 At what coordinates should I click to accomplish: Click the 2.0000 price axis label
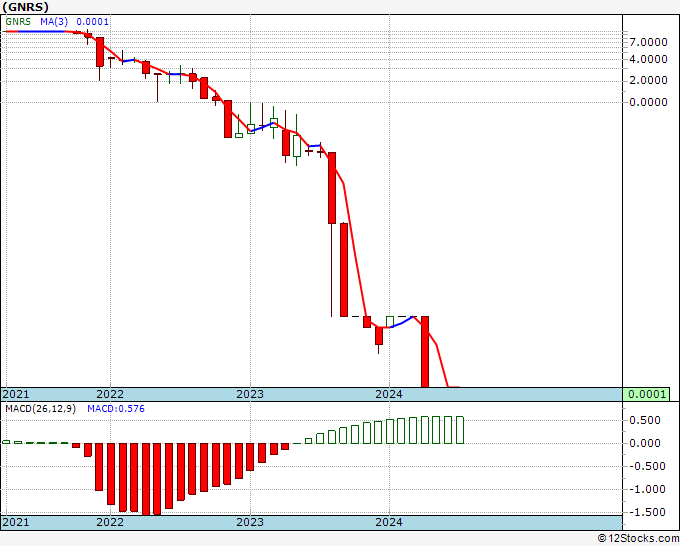[648, 80]
